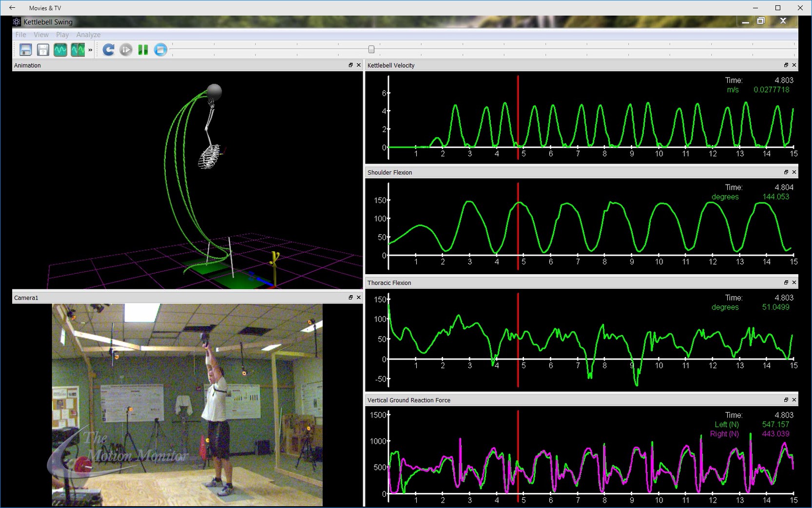The image size is (812, 508).
Task: Click the single waveform graph icon
Action: tap(60, 50)
